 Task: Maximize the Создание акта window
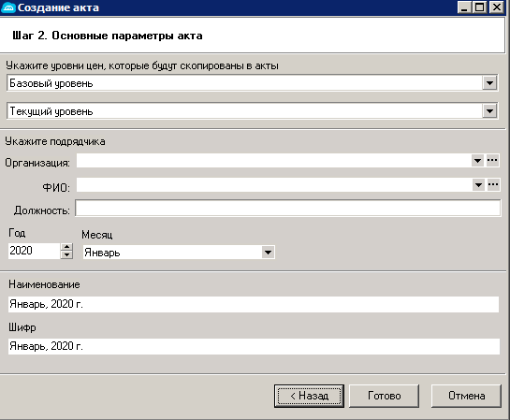[x=480, y=7]
